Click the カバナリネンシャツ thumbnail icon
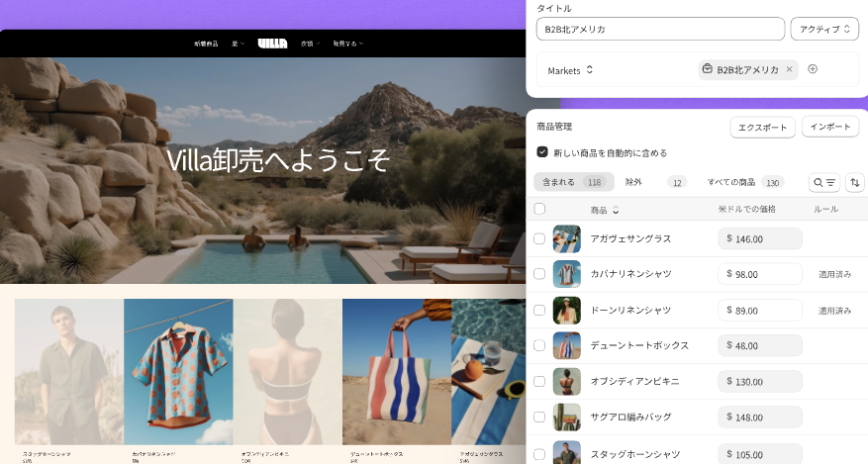This screenshot has height=464, width=868. click(x=566, y=274)
